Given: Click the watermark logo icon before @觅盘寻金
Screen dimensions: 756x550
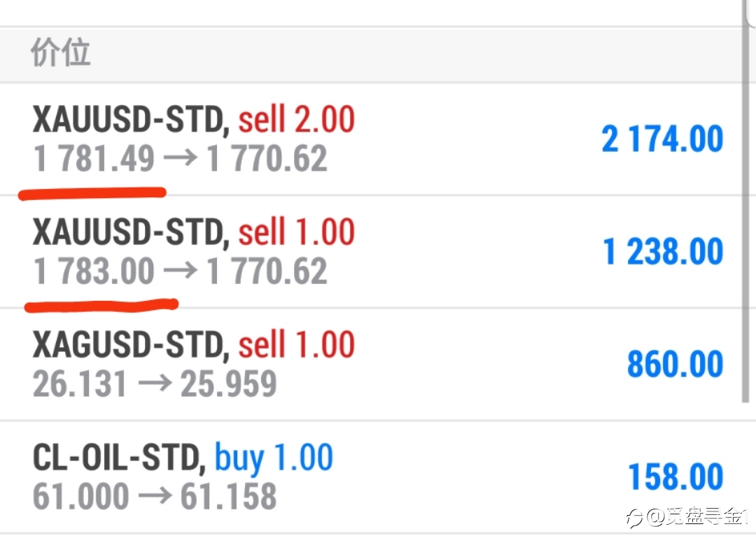Looking at the screenshot, I should point(634,519).
